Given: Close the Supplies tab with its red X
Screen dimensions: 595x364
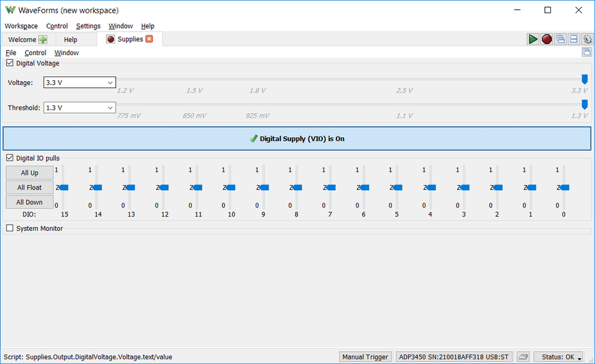Looking at the screenshot, I should pos(149,39).
